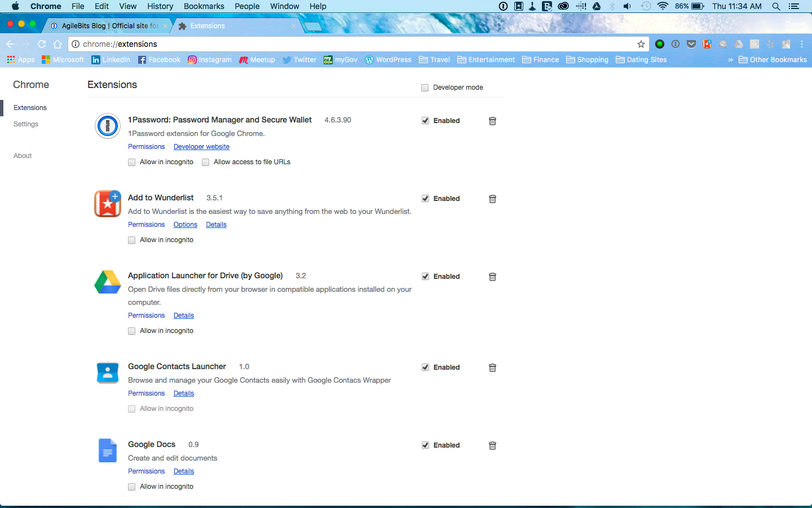The width and height of the screenshot is (812, 508).
Task: Enable Developer mode checkbox
Action: [x=425, y=87]
